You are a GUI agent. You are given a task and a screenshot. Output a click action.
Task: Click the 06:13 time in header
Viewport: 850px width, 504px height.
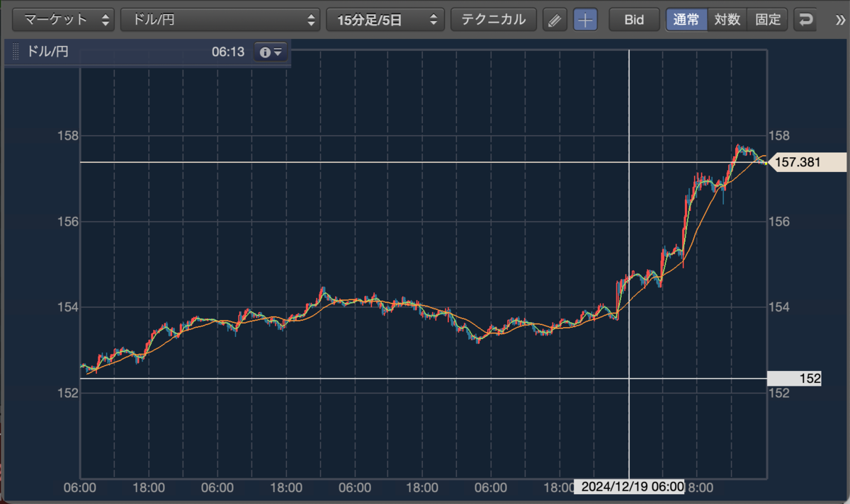pyautogui.click(x=227, y=52)
